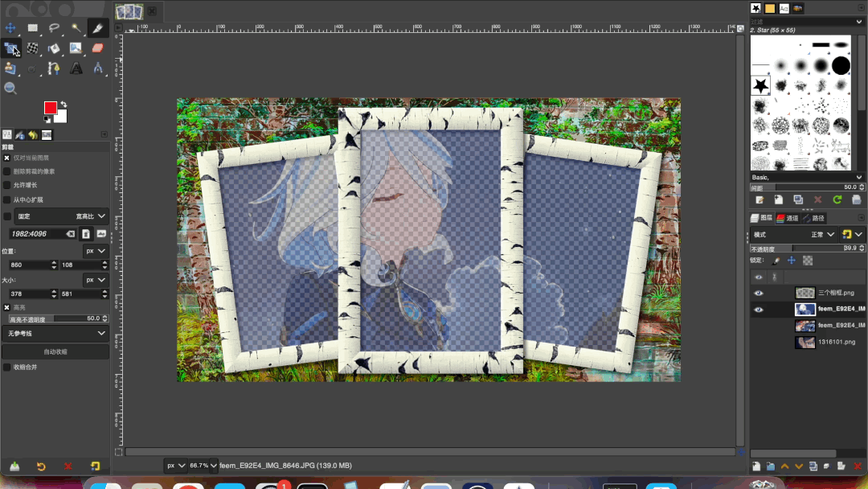Select the Text tool
The height and width of the screenshot is (489, 868).
point(76,68)
